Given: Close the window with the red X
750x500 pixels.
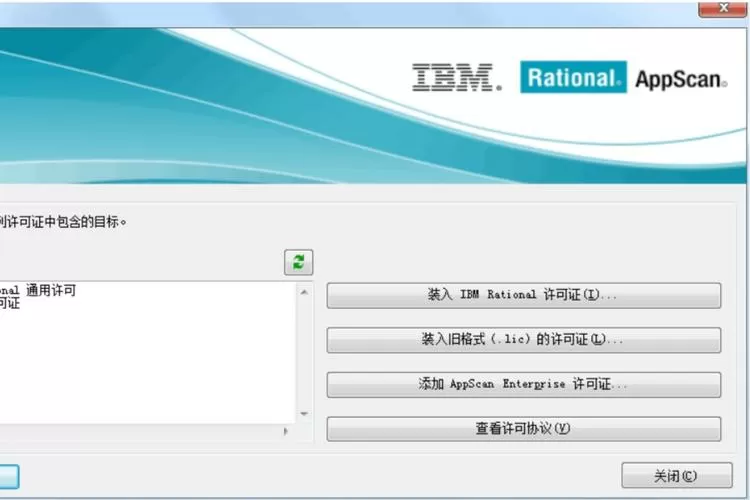Looking at the screenshot, I should (723, 8).
